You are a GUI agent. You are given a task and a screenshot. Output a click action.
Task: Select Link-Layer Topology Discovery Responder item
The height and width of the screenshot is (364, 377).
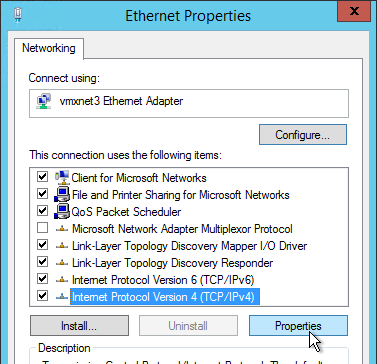tap(172, 263)
